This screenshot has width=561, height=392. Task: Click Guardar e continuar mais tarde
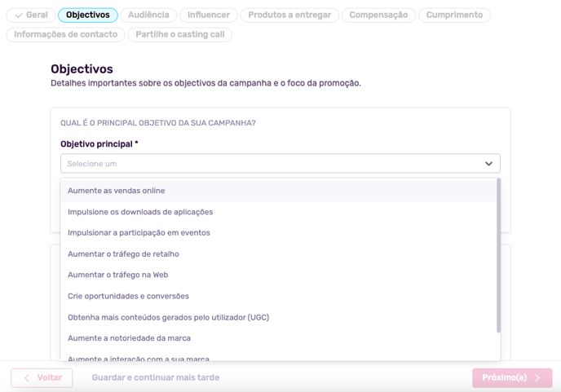point(156,377)
